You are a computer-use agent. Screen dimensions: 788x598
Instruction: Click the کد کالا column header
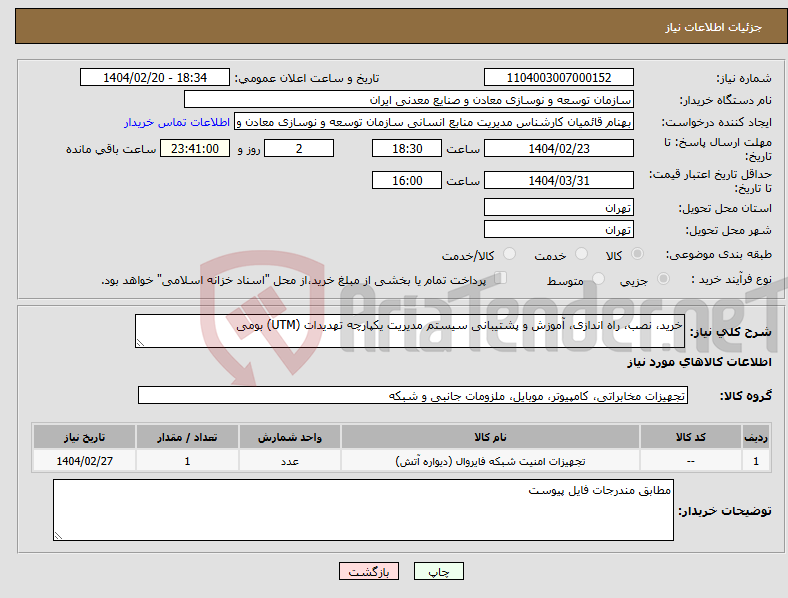click(691, 437)
